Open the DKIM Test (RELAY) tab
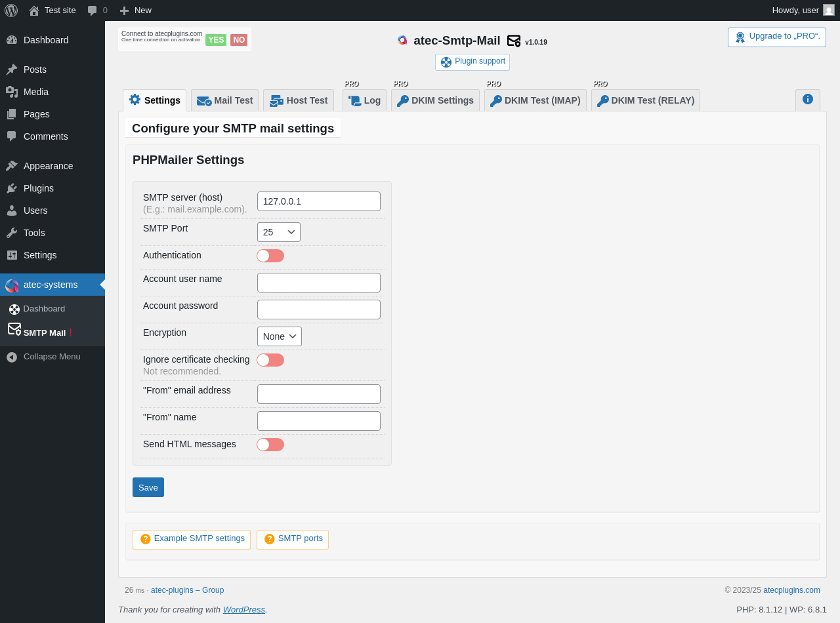840x623 pixels. [x=646, y=100]
